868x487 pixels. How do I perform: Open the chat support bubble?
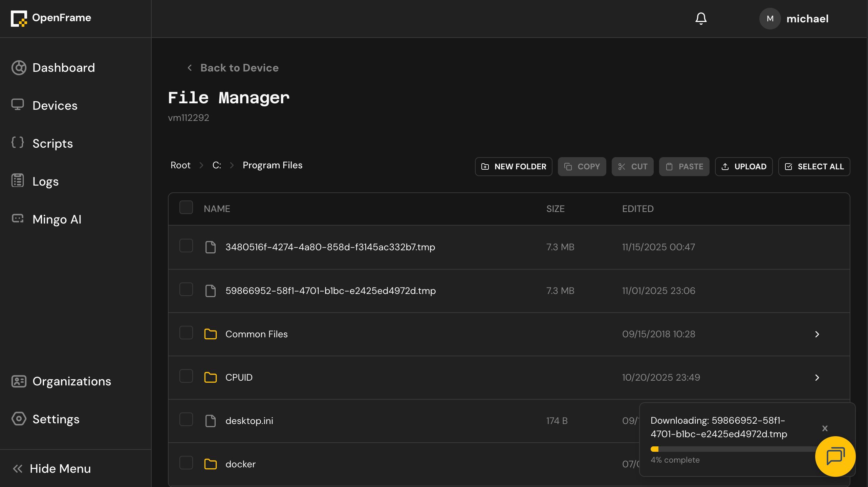835,456
